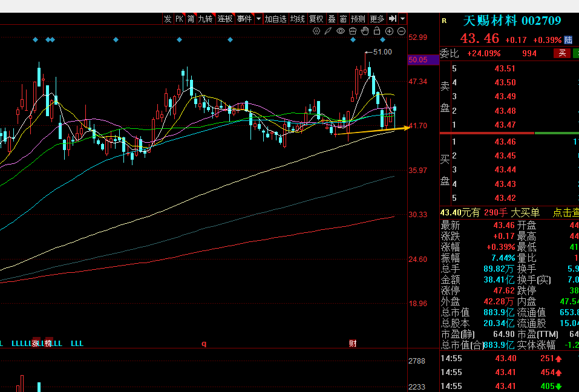Select buy level 5 price 43.42
Screen dimensions: 579x392
[x=505, y=198]
